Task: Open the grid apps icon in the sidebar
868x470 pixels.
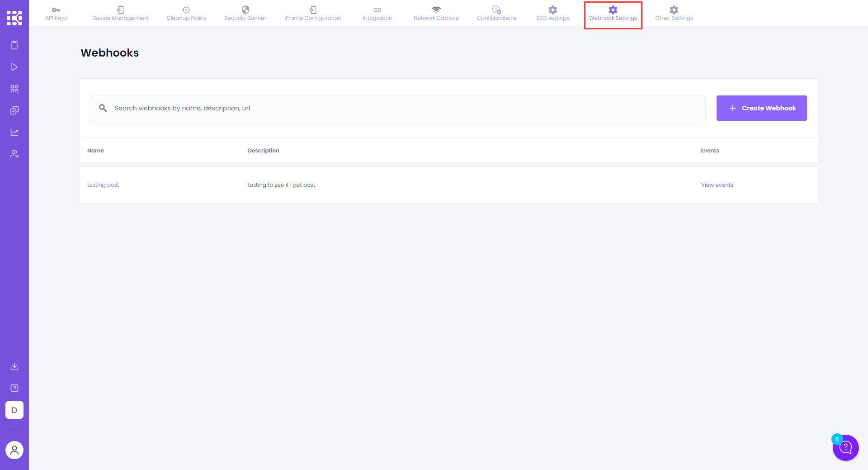Action: (x=14, y=89)
